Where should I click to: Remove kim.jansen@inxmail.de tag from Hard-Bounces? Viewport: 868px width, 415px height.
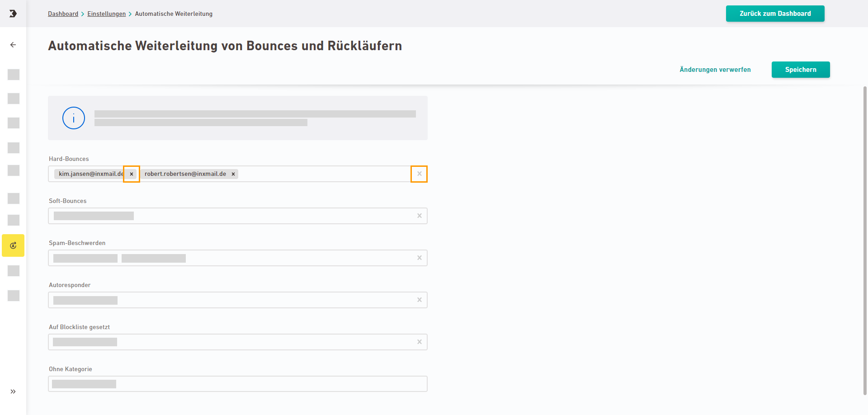132,174
